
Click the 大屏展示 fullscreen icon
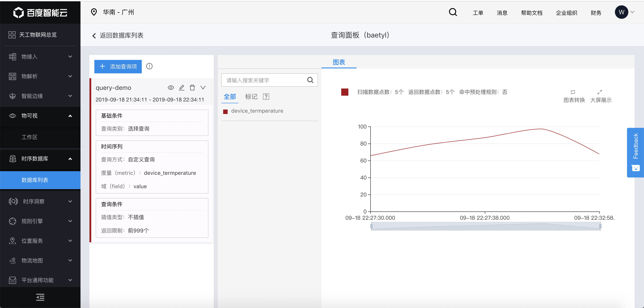click(600, 92)
